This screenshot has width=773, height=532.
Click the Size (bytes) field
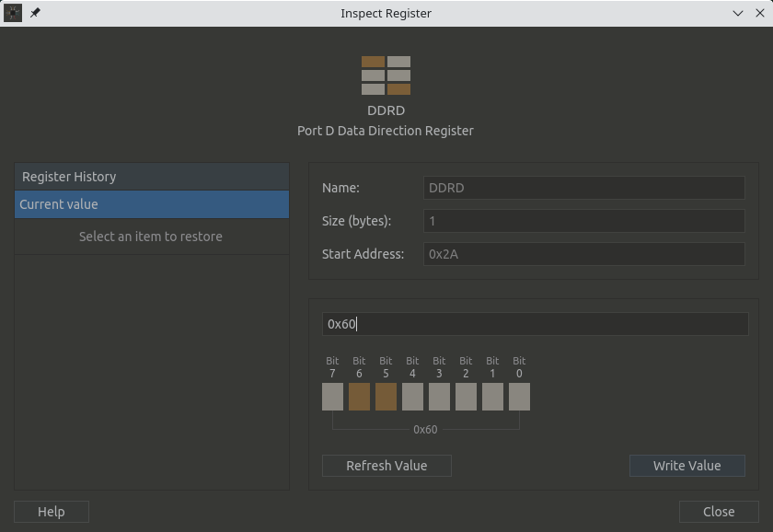click(584, 221)
